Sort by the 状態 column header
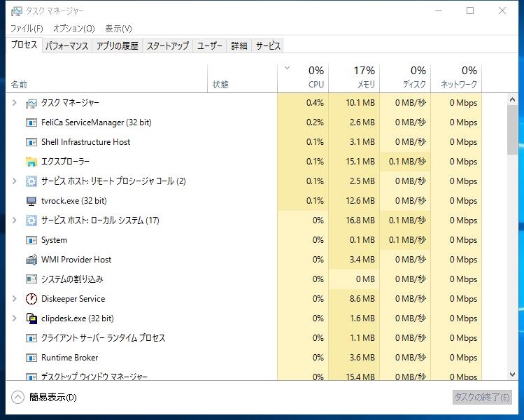The image size is (524, 420). point(242,78)
